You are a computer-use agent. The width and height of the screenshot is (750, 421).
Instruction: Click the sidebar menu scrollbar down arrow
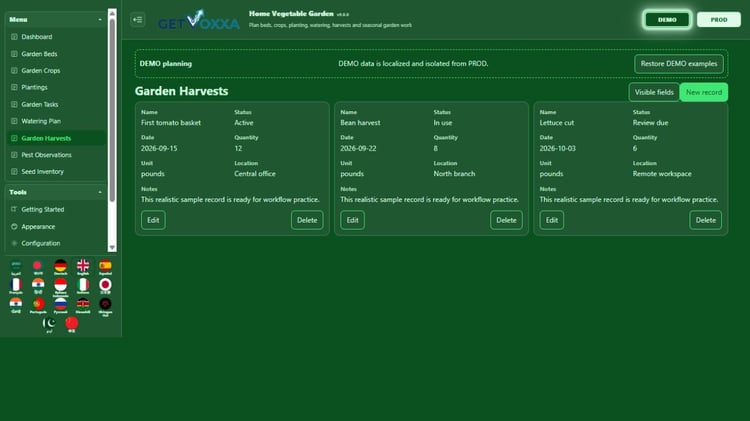[x=112, y=247]
